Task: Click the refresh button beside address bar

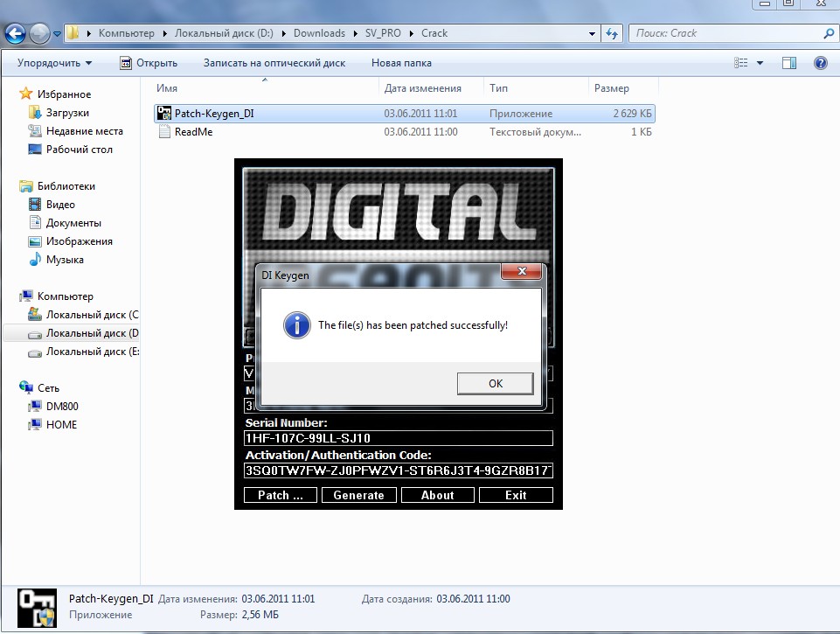Action: (612, 33)
